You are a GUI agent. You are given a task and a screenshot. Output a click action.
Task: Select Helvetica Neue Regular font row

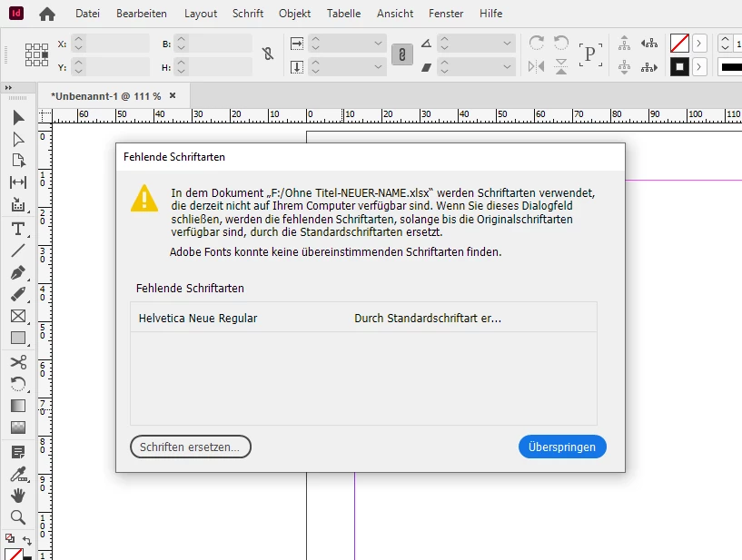363,318
